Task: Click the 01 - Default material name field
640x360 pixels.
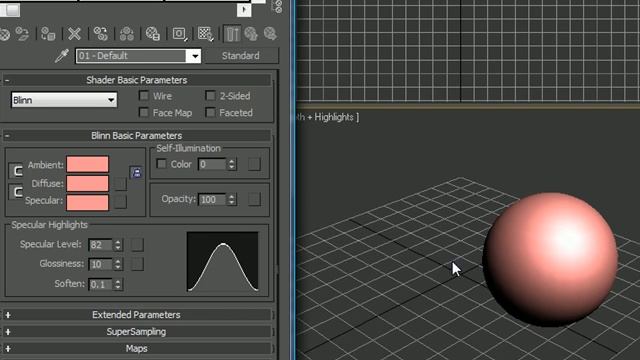Action: pyautogui.click(x=131, y=56)
